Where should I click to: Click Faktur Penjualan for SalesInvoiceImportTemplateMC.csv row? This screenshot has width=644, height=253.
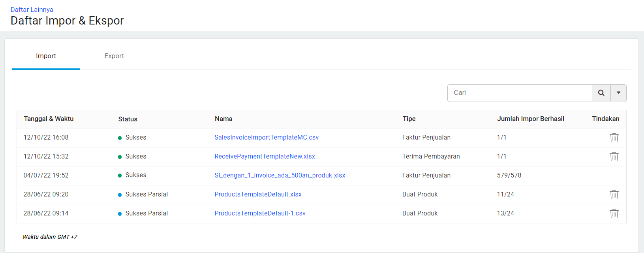[x=426, y=138]
